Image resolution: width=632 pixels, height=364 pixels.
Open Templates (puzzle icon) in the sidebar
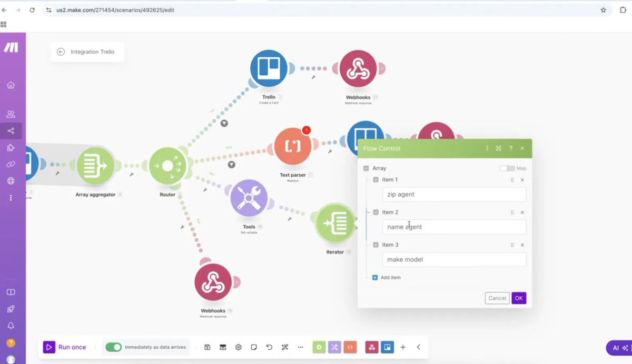coord(11,148)
